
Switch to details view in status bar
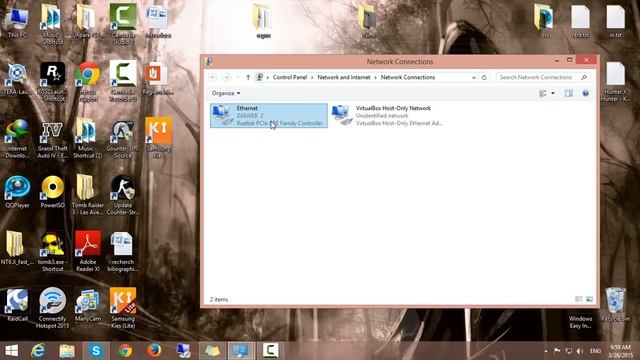(x=578, y=299)
